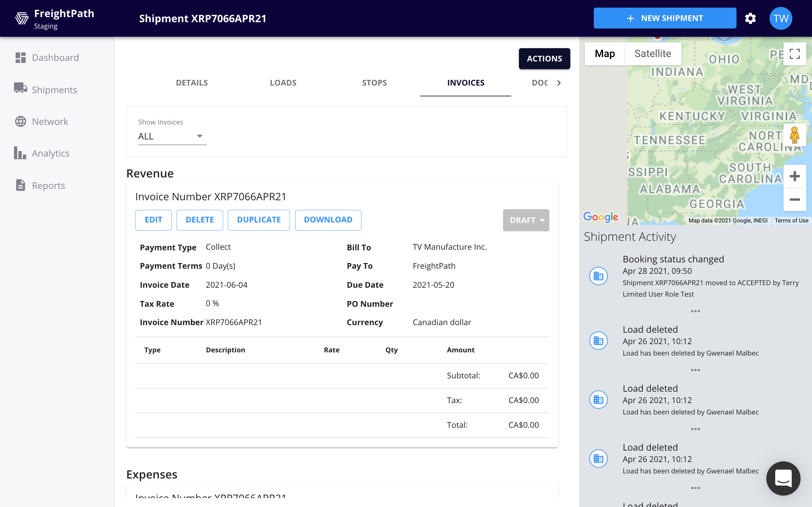Image resolution: width=812 pixels, height=507 pixels.
Task: Zoom in on the map with plus control
Action: pos(795,176)
